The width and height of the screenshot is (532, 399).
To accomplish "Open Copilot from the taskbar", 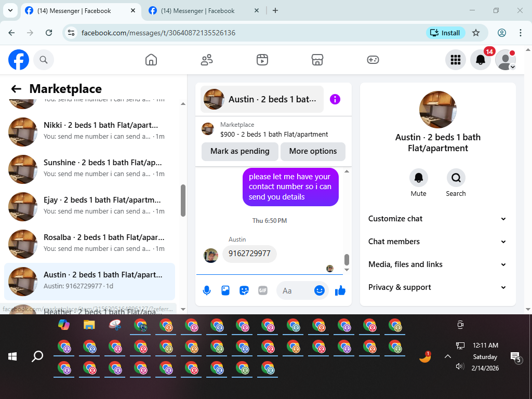I will click(64, 325).
